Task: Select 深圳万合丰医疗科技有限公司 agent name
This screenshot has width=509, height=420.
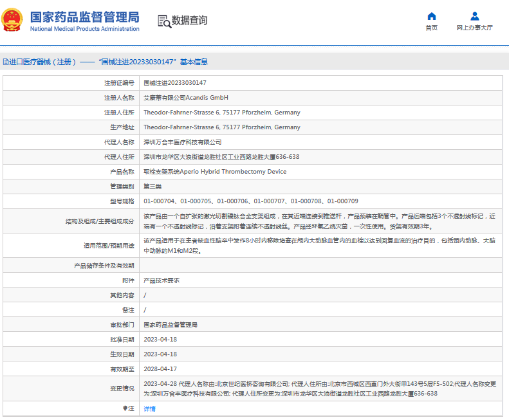Action: (x=183, y=142)
